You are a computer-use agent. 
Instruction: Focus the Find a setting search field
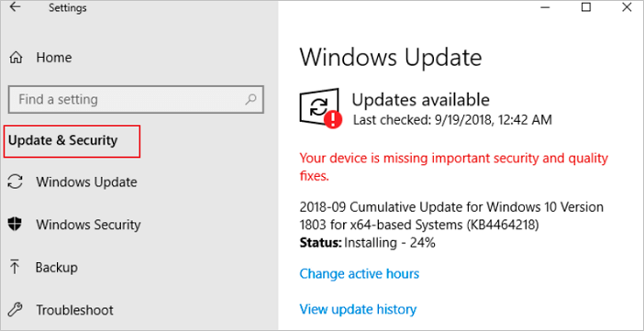(136, 99)
